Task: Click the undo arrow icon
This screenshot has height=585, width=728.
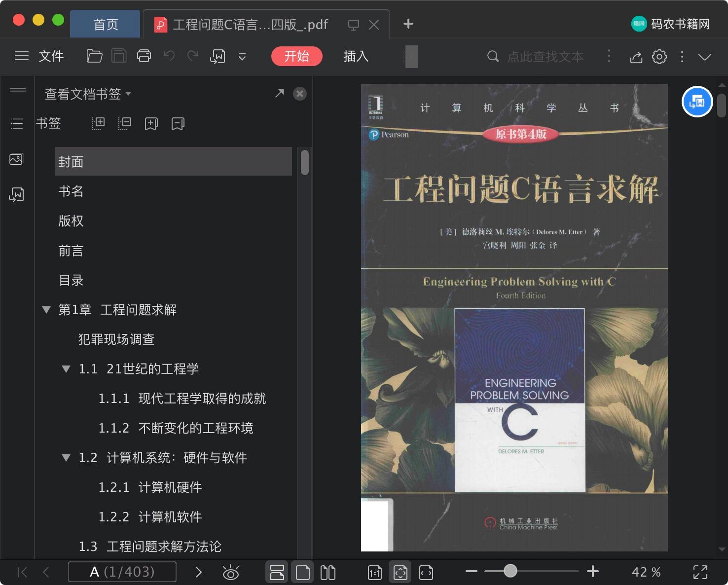Action: pyautogui.click(x=169, y=56)
